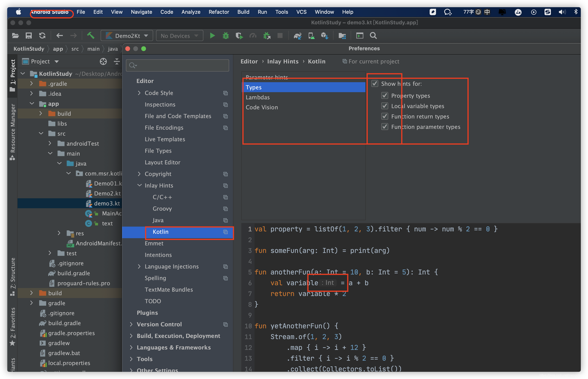
Task: Uncheck Property types hint option
Action: [385, 96]
